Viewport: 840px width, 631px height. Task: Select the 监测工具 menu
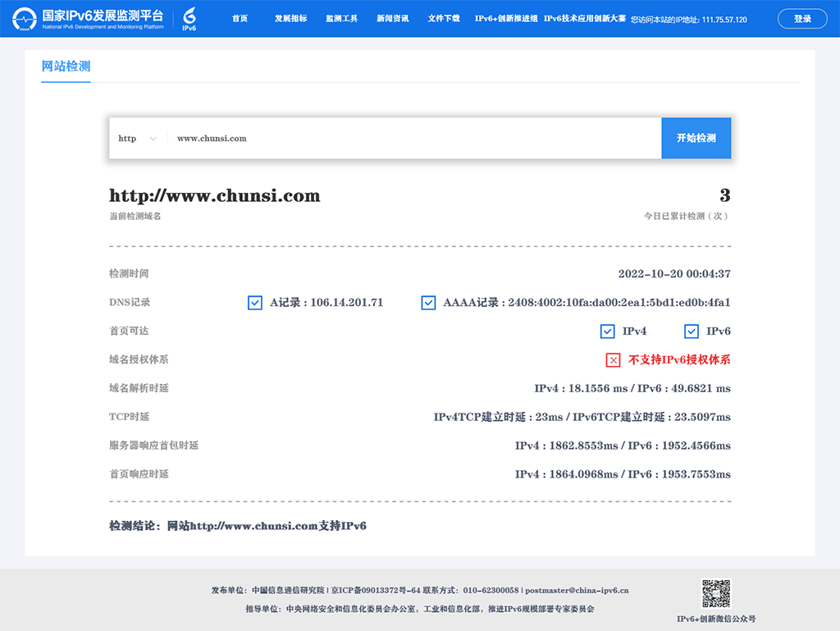pos(341,19)
